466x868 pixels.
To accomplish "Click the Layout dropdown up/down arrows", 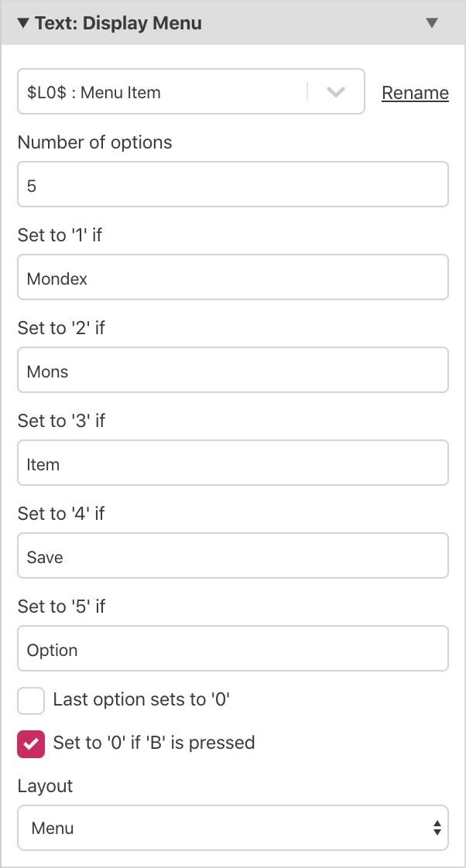I will [x=437, y=828].
